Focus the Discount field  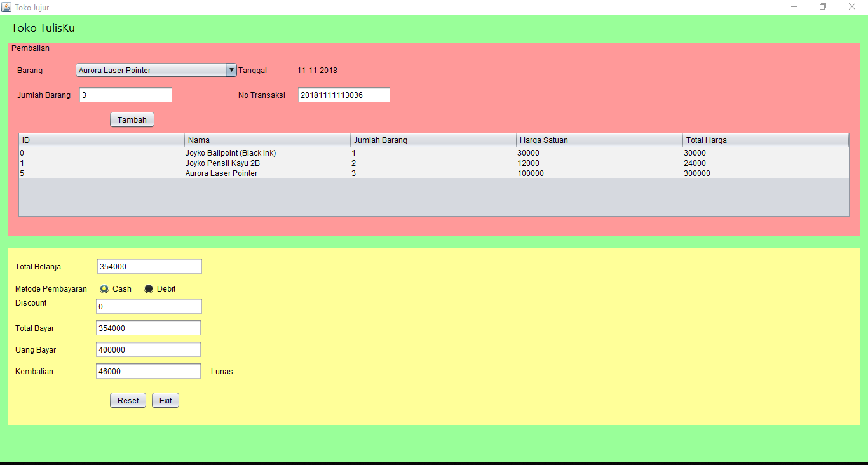click(149, 306)
